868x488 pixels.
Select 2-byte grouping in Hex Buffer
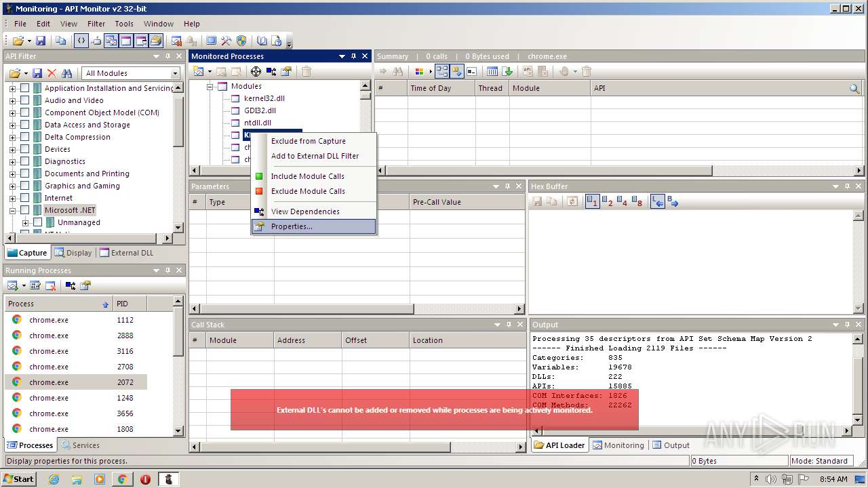pos(607,201)
